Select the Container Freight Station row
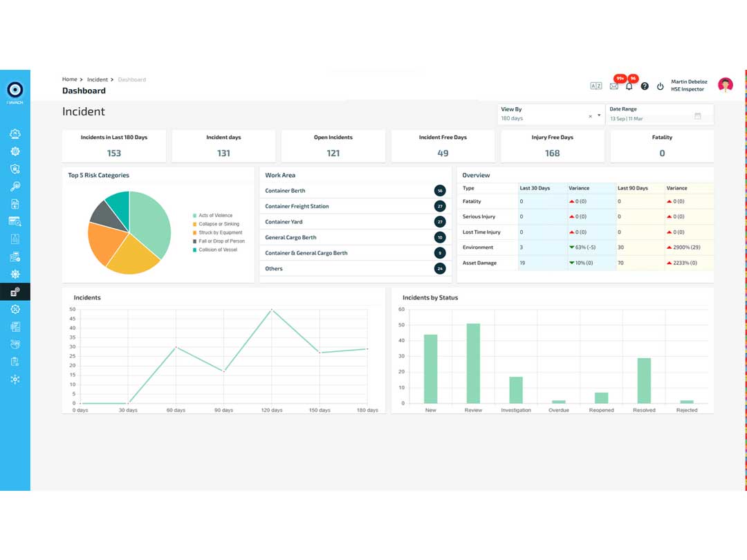 [356, 206]
